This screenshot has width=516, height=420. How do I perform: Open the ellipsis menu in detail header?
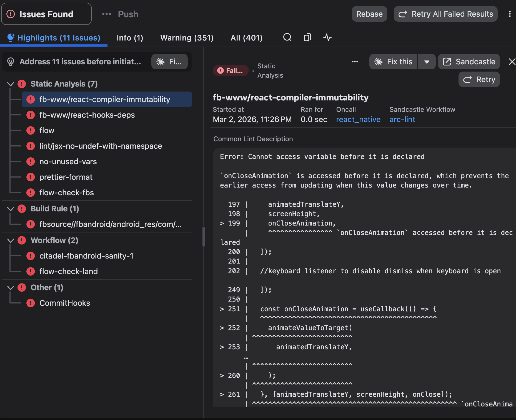(x=355, y=62)
